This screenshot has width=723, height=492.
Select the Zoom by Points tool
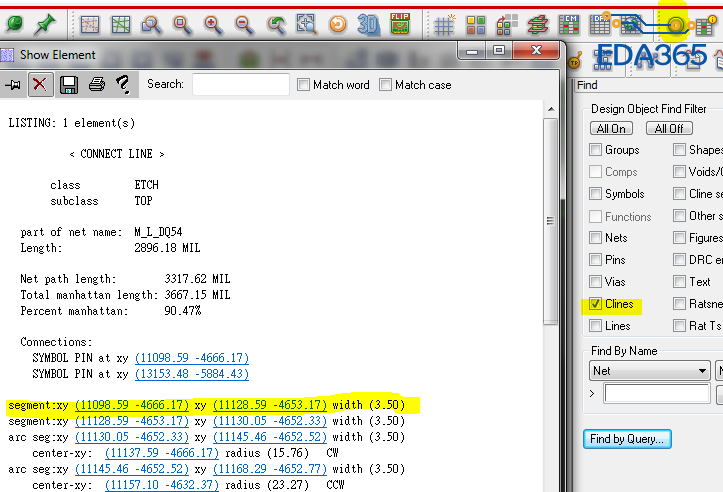152,24
